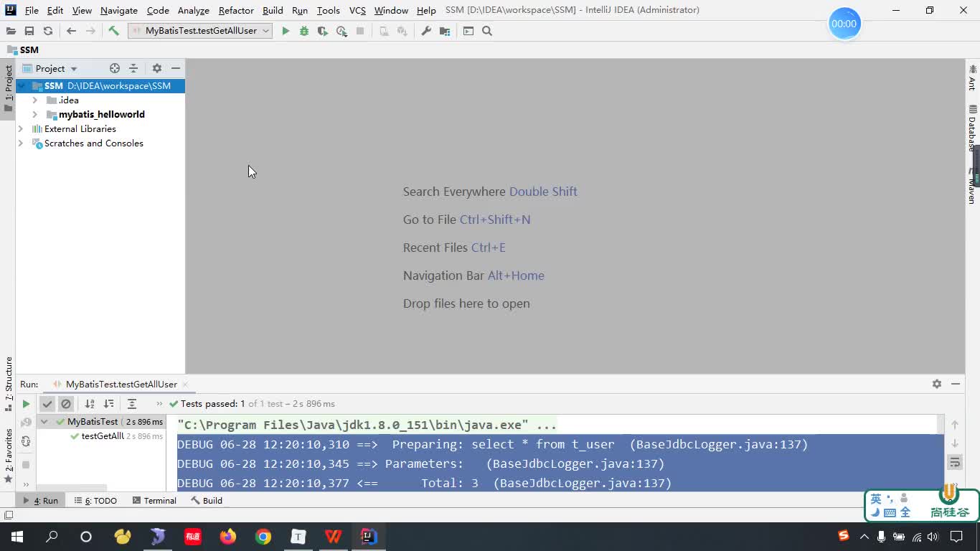Locate current file via crosshair icon
This screenshot has height=551, width=980.
(x=115, y=68)
